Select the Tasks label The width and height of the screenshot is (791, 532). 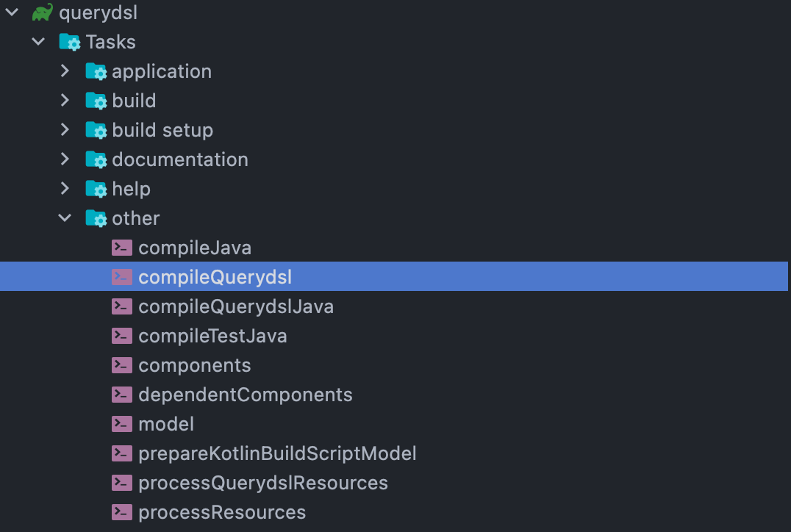click(110, 42)
